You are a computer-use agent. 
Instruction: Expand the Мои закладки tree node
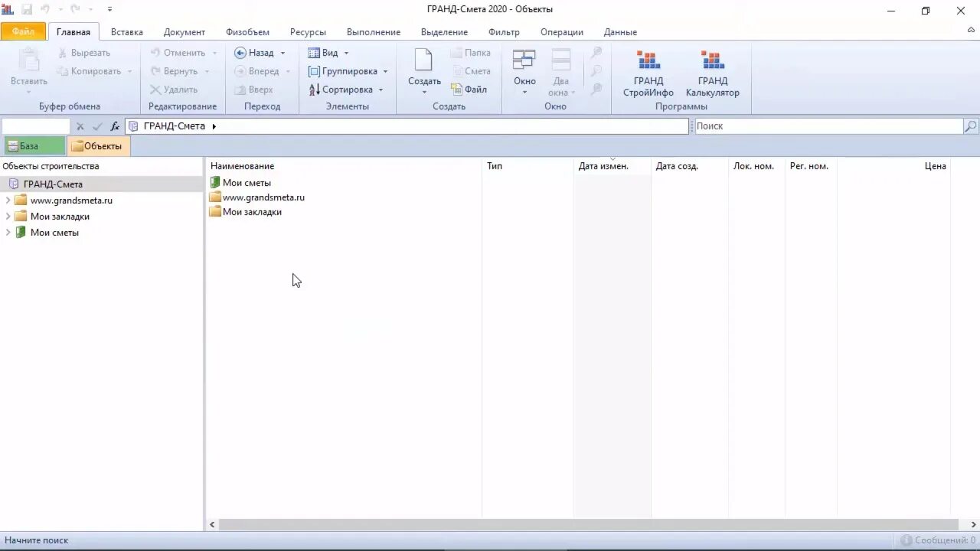(x=8, y=217)
